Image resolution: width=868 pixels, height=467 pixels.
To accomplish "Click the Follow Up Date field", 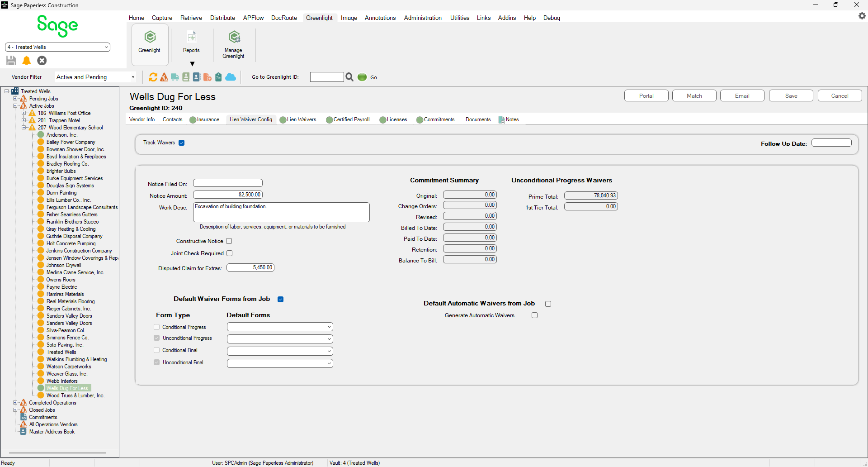I will [831, 143].
